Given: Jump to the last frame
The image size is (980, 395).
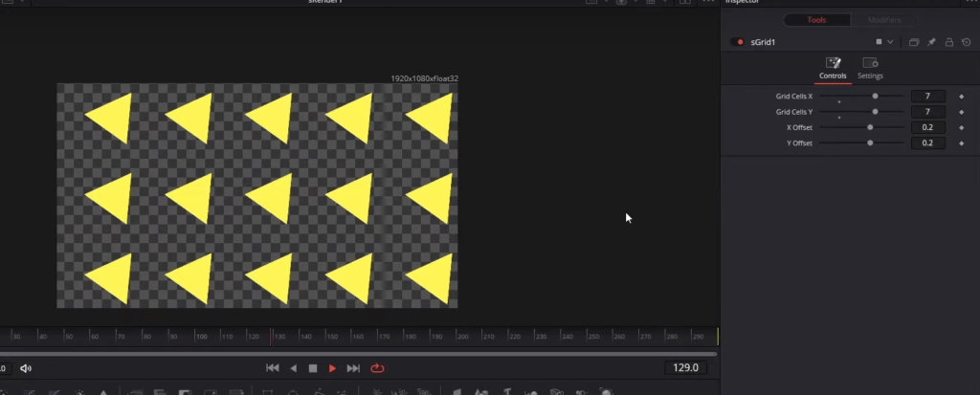Looking at the screenshot, I should click(x=353, y=368).
